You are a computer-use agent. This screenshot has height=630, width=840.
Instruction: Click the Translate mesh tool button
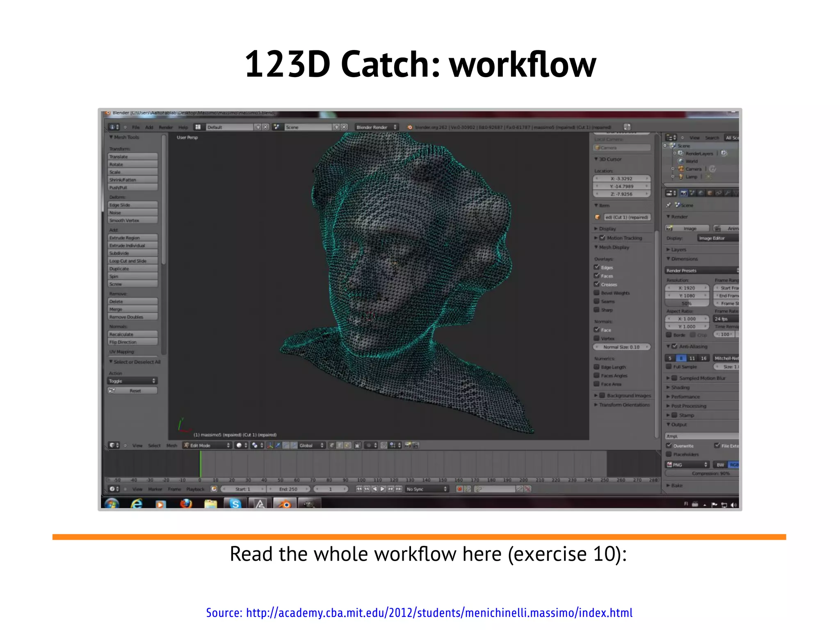pos(132,157)
